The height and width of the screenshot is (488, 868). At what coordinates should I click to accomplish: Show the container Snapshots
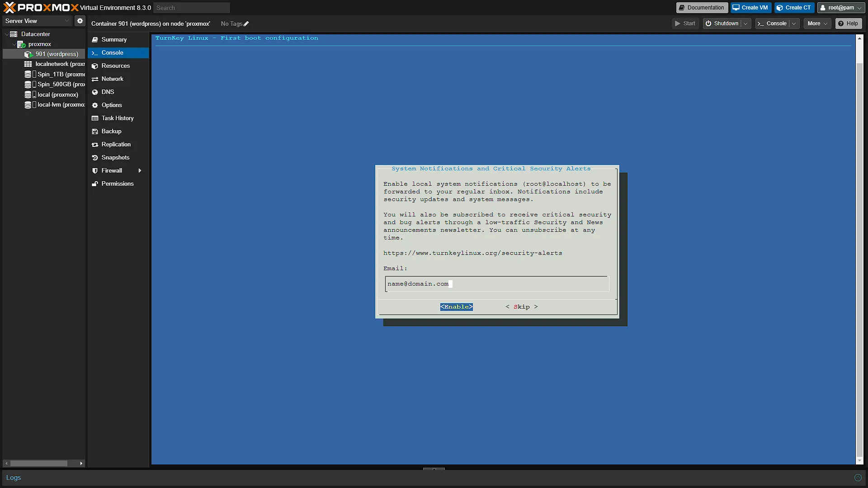[x=118, y=157]
